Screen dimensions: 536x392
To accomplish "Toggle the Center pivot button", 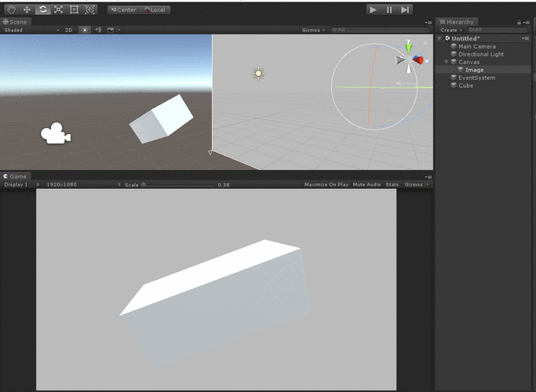I will (123, 10).
